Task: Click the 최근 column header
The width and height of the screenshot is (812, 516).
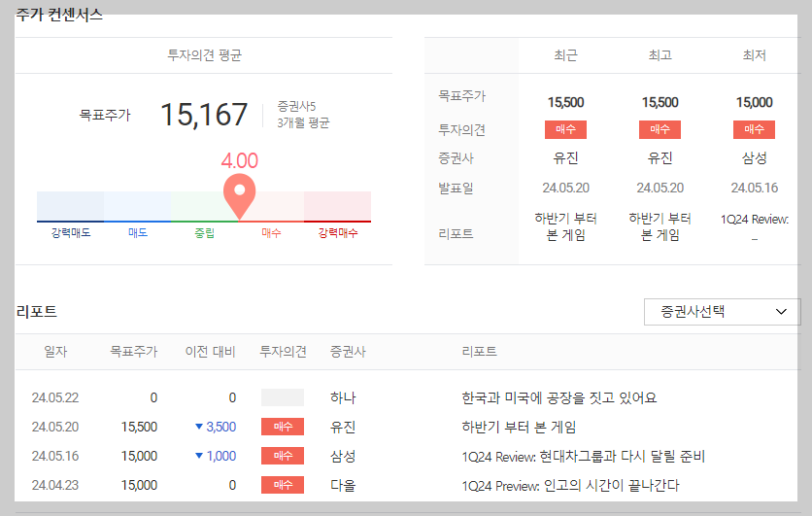Action: 565,55
